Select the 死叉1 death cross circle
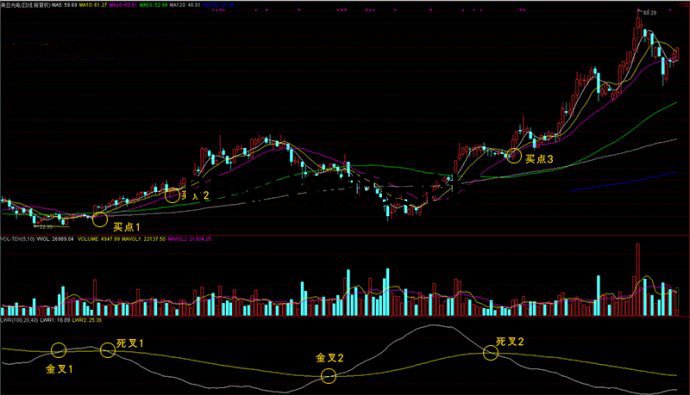690x395 pixels. click(x=108, y=350)
